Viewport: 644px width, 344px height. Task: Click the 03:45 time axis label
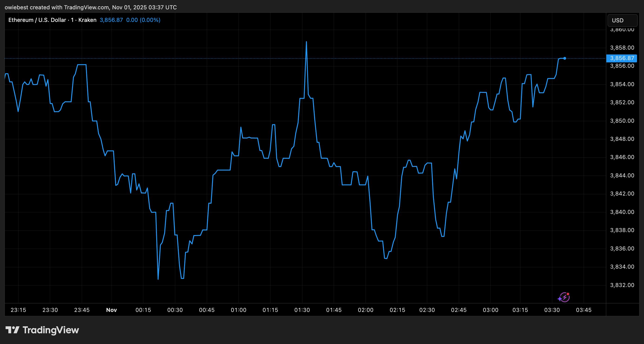(x=584, y=310)
